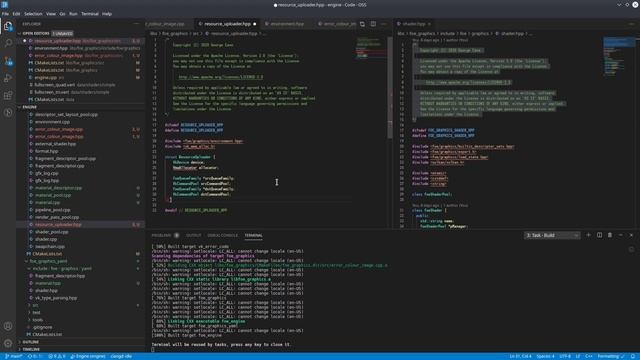Click the problems count badge
Image resolution: width=640 pixels, height=360 pixels.
tap(176, 235)
